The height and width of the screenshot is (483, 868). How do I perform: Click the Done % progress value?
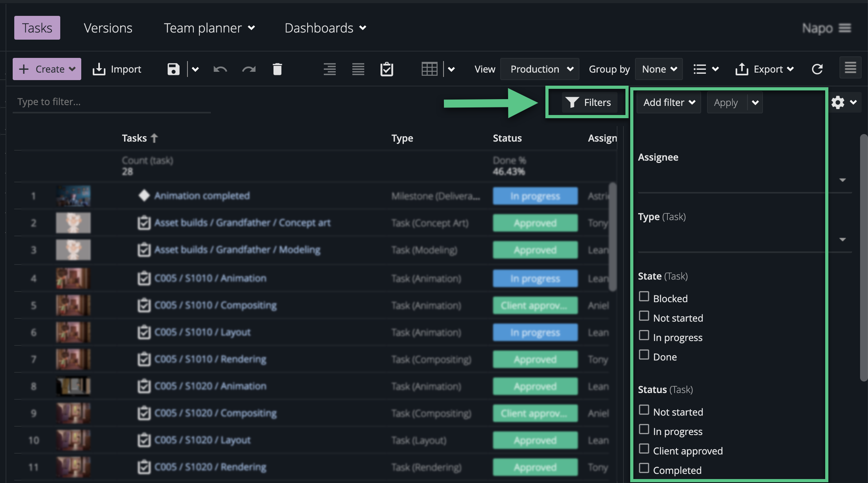click(x=509, y=171)
